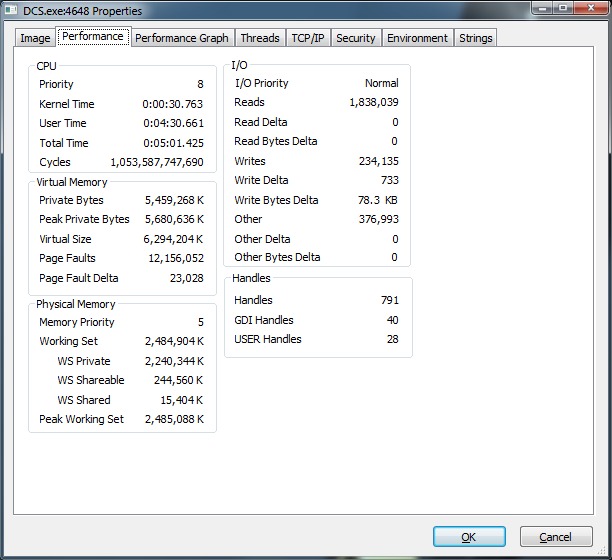The height and width of the screenshot is (560, 612).
Task: Select the Cycles value 1,053,587,747,690
Action: 157,162
